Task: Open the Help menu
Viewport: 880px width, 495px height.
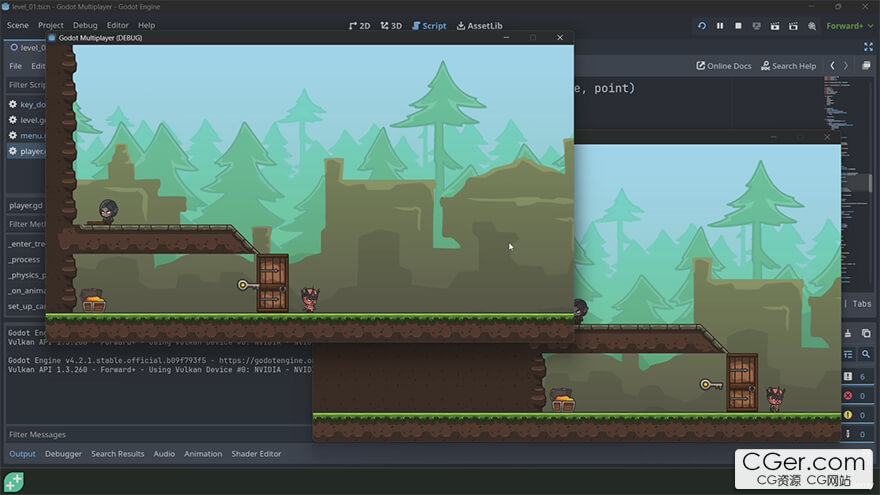Action: pyautogui.click(x=146, y=25)
